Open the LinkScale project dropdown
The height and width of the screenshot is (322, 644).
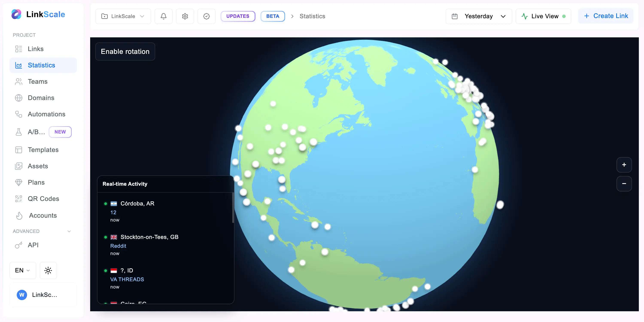click(x=123, y=16)
